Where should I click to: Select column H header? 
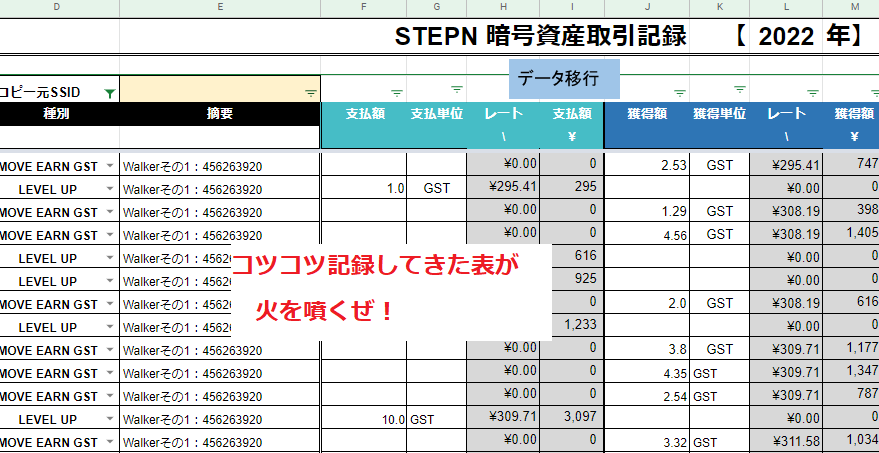(503, 7)
